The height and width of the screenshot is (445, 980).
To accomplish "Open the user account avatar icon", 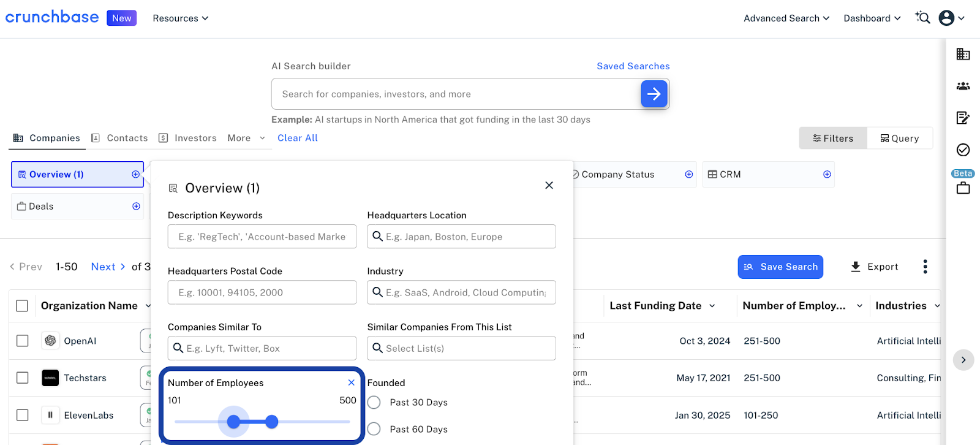I will [x=946, y=18].
